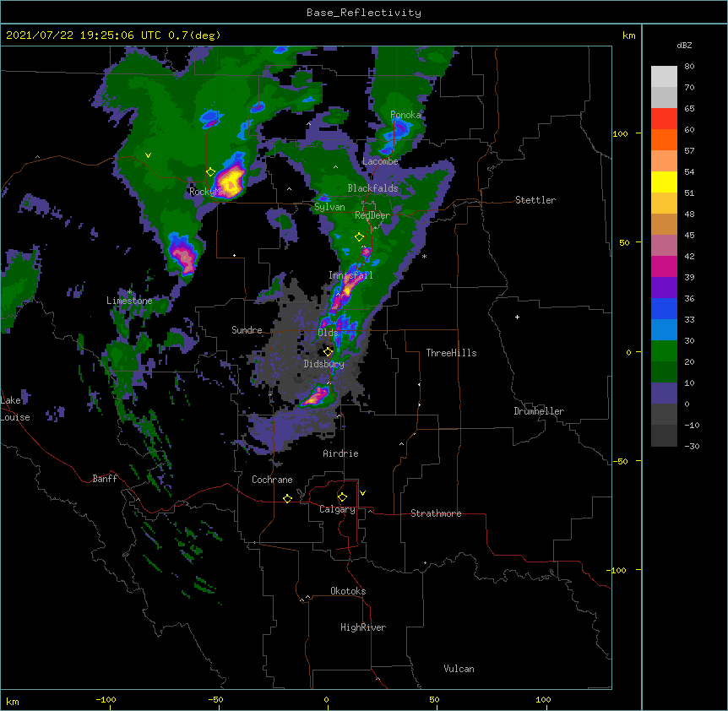The height and width of the screenshot is (711, 728).
Task: Pick the yellow diamond marker below Cochrane
Action: (287, 498)
